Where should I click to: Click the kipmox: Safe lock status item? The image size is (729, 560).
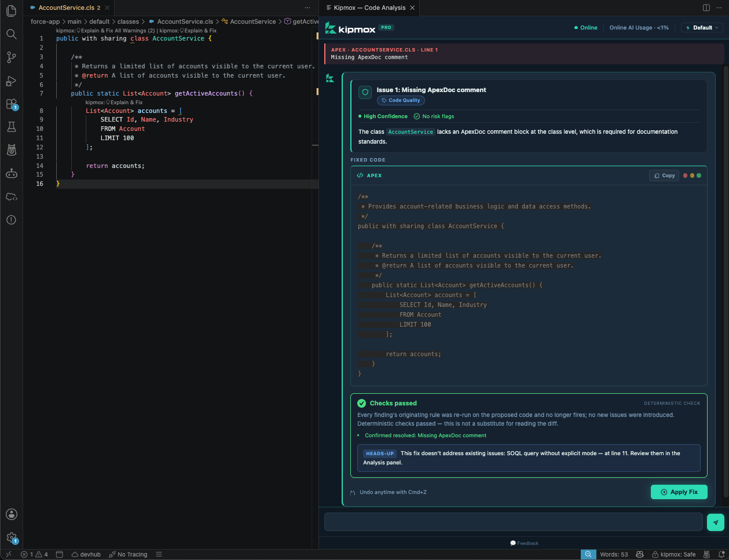[x=674, y=554]
